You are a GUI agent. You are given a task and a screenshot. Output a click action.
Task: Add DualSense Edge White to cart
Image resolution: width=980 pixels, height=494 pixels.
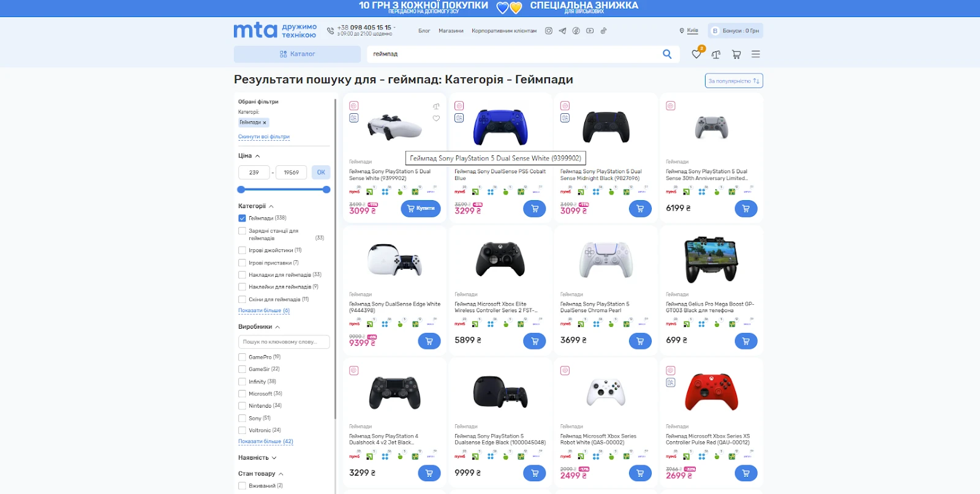(429, 341)
